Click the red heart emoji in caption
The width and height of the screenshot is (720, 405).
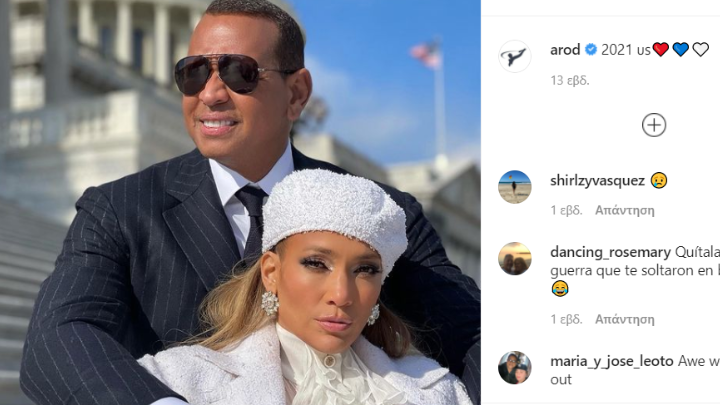661,49
